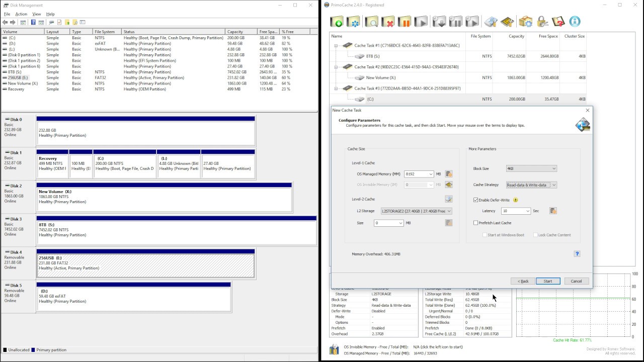Click the Back button in New Cache Task dialog
The image size is (644, 362).
pyautogui.click(x=523, y=281)
